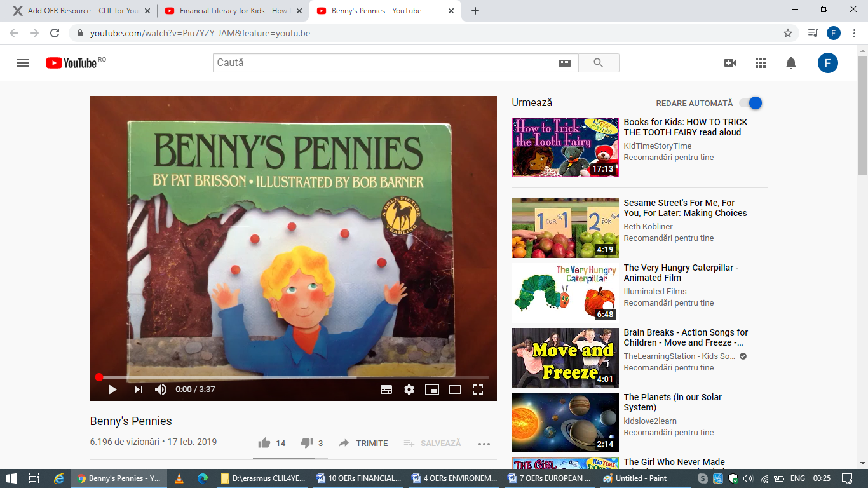Mute the video volume
This screenshot has height=488, width=868.
pyautogui.click(x=161, y=390)
